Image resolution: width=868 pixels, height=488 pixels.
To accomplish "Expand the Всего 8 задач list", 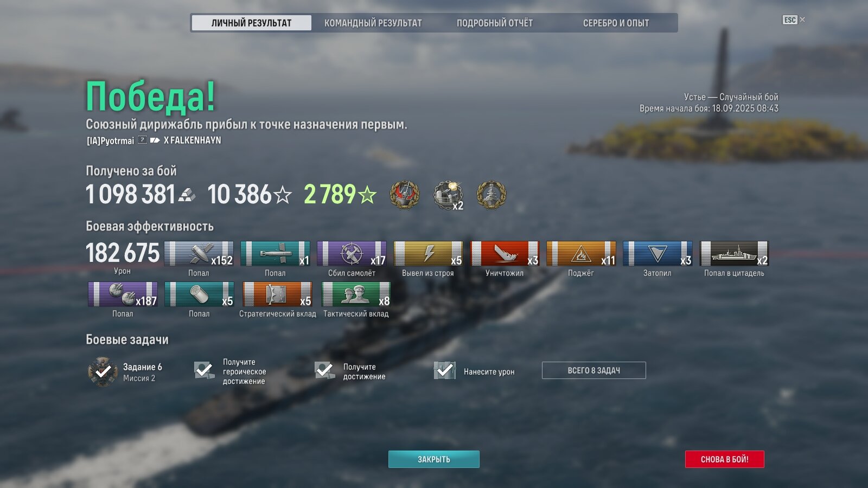I will pos(593,370).
